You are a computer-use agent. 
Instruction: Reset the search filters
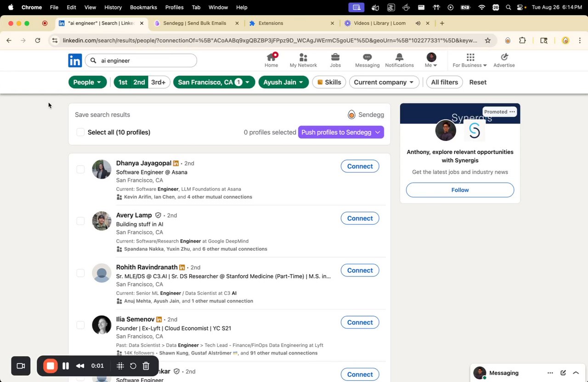(478, 82)
